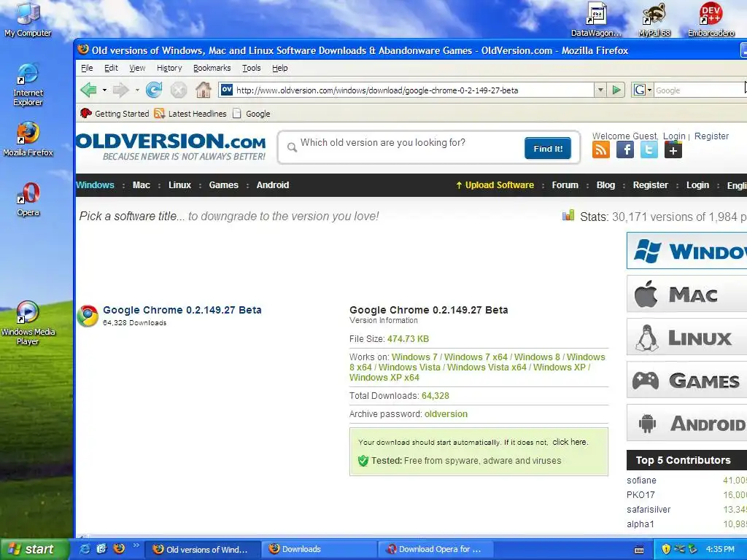Open the Help menu

[279, 68]
